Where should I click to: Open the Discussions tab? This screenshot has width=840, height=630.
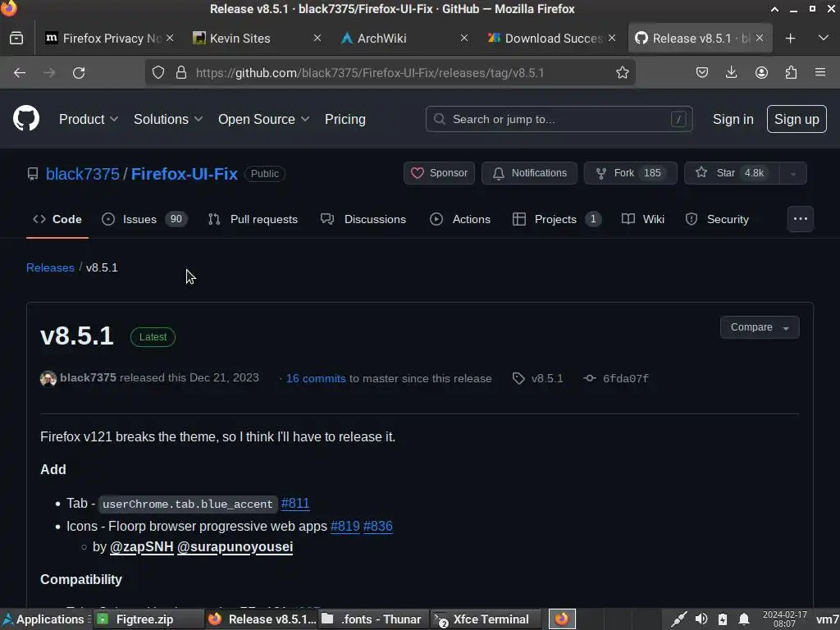click(x=363, y=219)
